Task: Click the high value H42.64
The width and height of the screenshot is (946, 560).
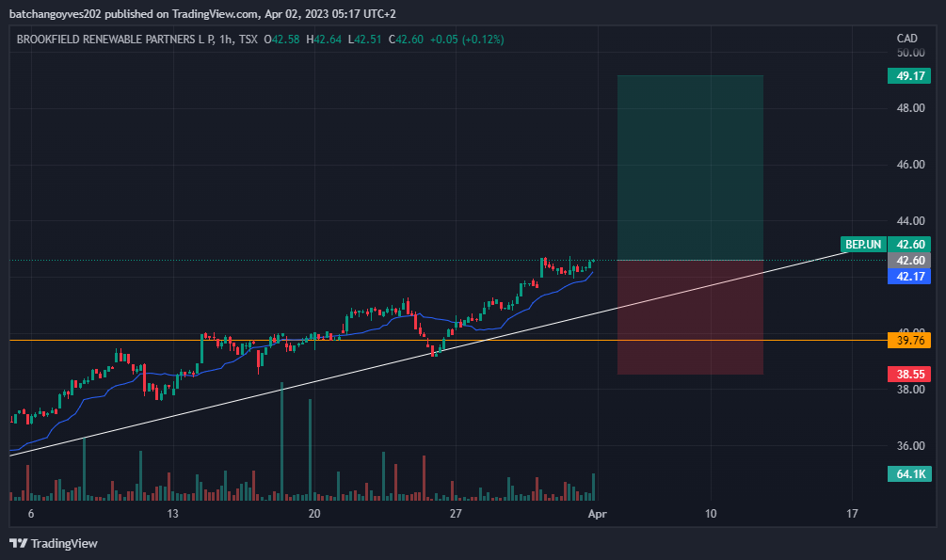Action: click(324, 40)
